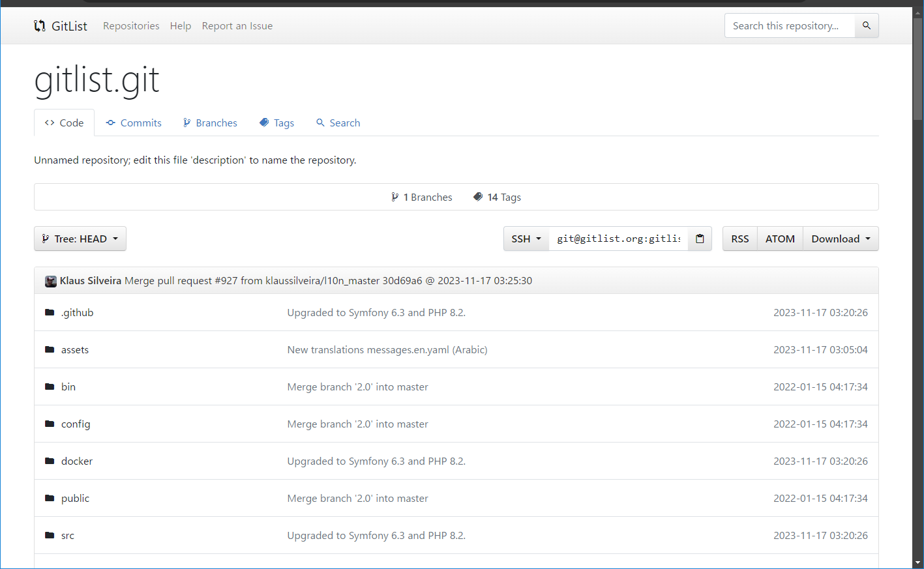The height and width of the screenshot is (569, 924).
Task: Click the search magnifier button
Action: (867, 25)
